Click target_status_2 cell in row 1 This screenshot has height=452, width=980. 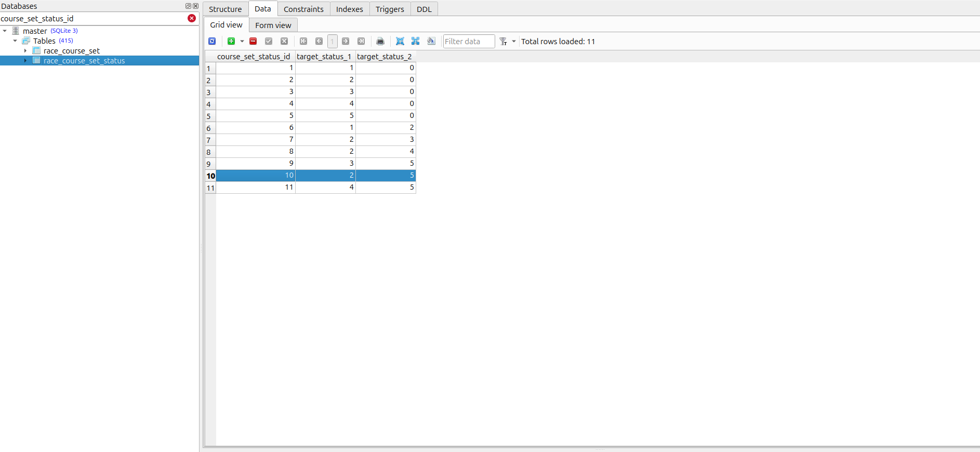coord(386,68)
